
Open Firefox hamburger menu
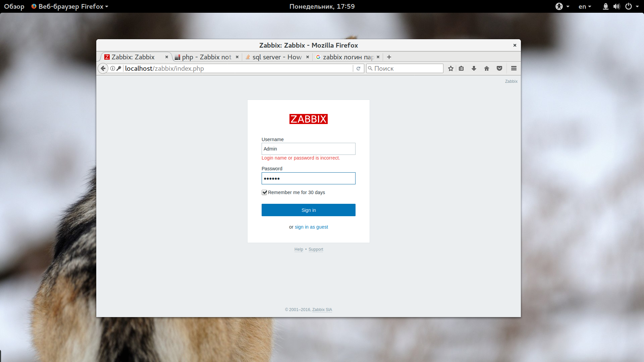(x=514, y=68)
